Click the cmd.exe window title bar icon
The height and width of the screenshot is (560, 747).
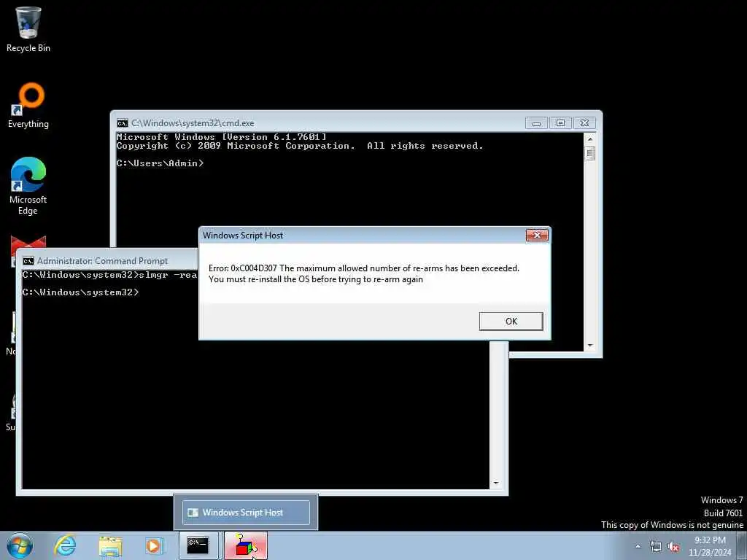123,123
